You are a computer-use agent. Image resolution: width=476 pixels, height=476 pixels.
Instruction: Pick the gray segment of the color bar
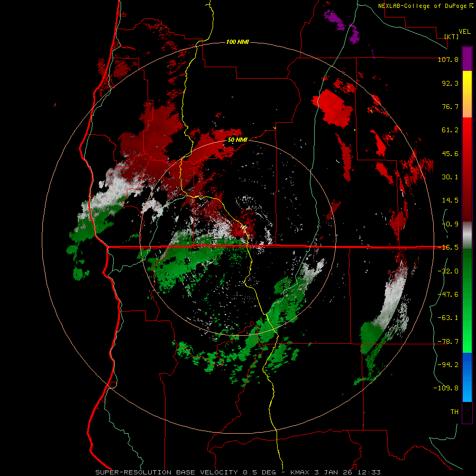point(467,235)
